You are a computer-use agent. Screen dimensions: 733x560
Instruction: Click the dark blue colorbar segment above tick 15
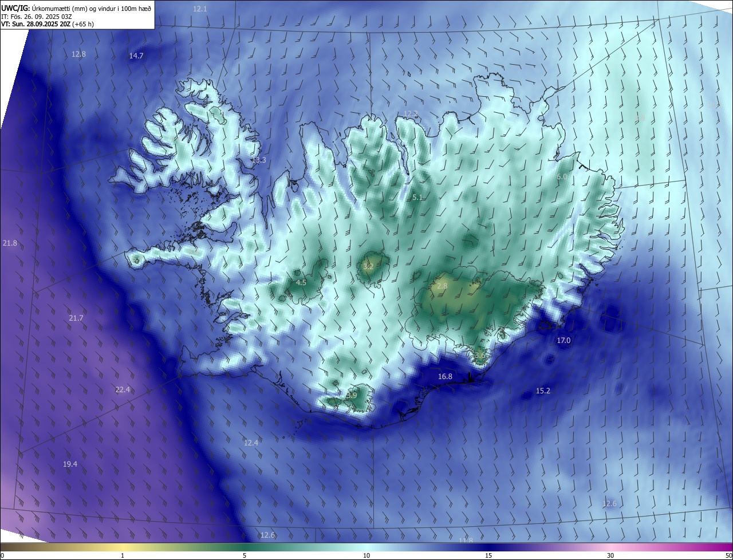point(488,547)
